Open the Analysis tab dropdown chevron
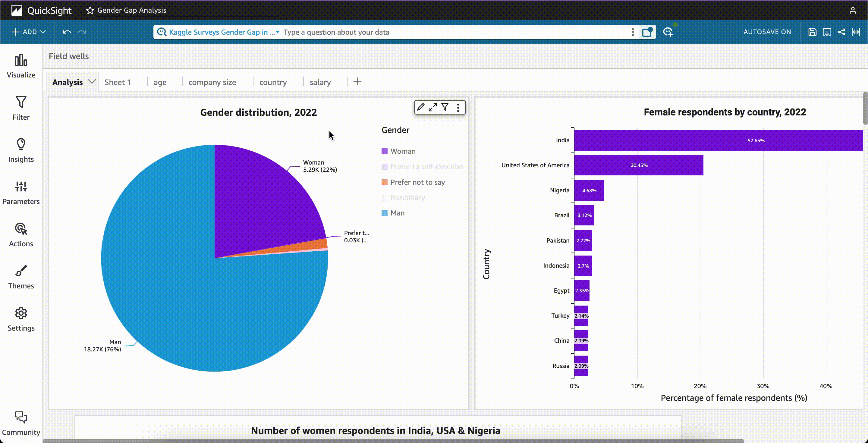The width and height of the screenshot is (868, 443). (92, 82)
